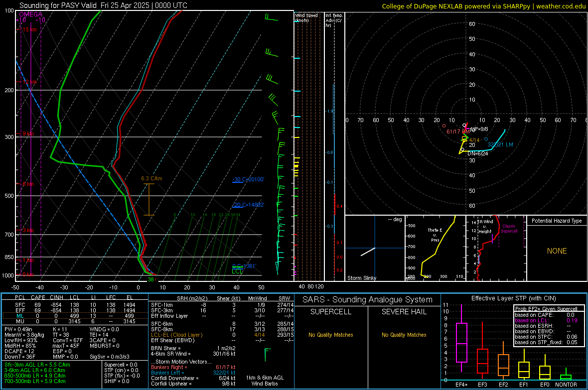
Task: Click 'No Quality Matches' under SEVERE HAIL
Action: point(404,335)
